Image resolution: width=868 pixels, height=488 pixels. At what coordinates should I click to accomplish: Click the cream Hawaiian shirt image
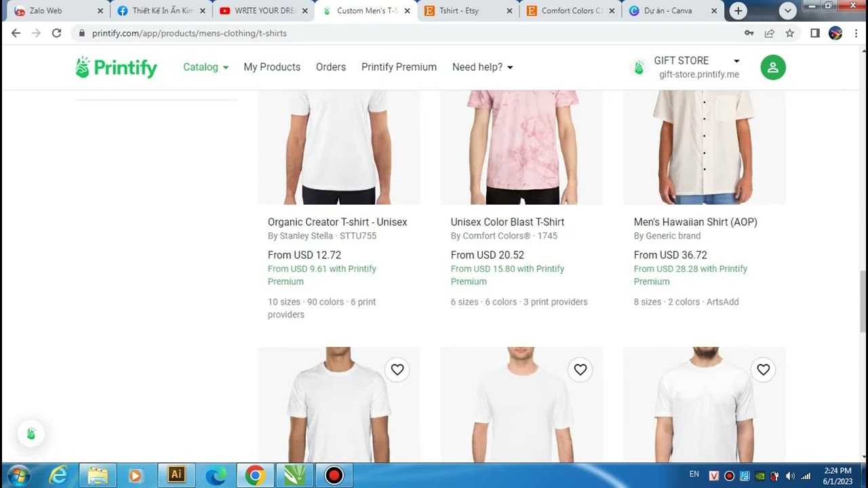click(705, 147)
